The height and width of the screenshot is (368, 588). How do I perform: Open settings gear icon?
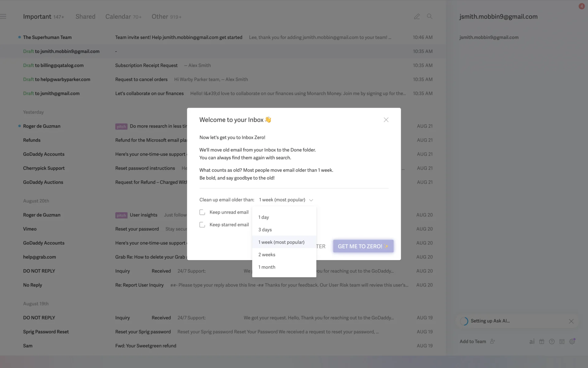pos(572,342)
